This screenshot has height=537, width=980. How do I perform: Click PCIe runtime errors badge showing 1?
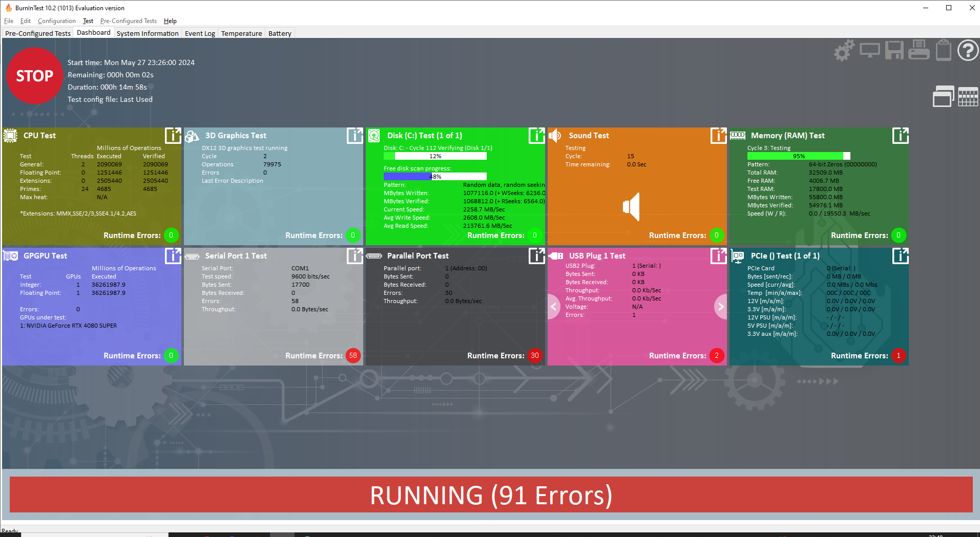coord(899,356)
